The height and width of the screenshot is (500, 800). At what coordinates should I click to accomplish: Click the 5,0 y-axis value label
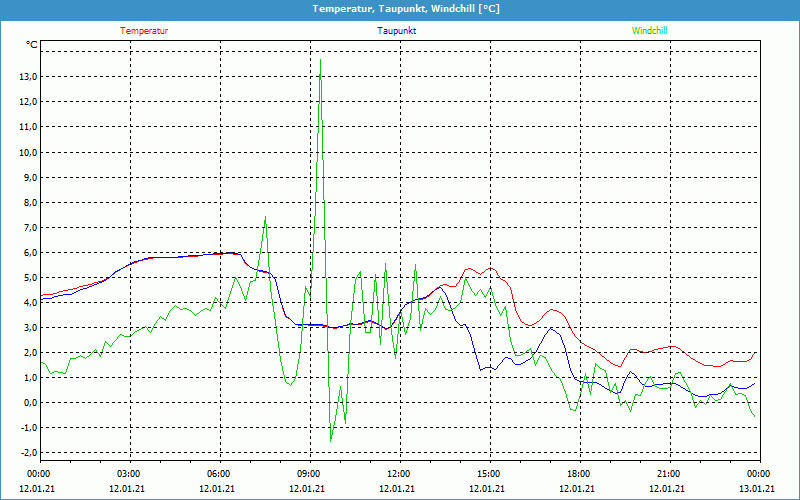[27, 277]
